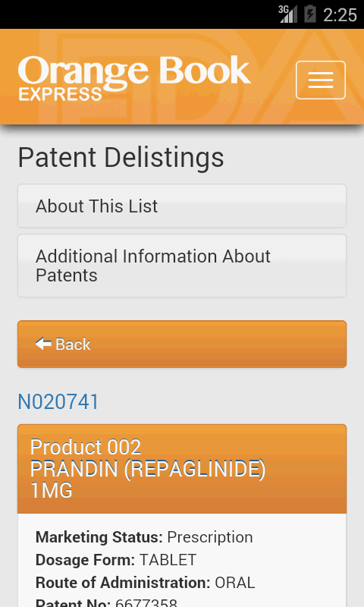This screenshot has width=364, height=607.
Task: Tap the 1MG strength label
Action: click(x=51, y=490)
